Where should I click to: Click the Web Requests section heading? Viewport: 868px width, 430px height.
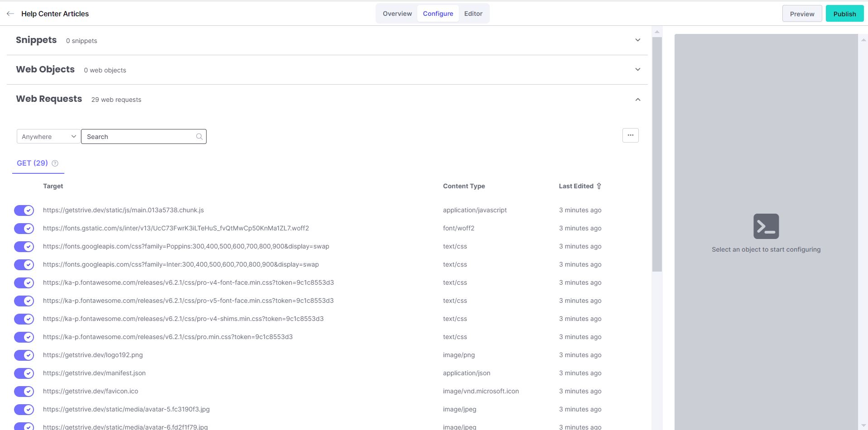point(49,99)
